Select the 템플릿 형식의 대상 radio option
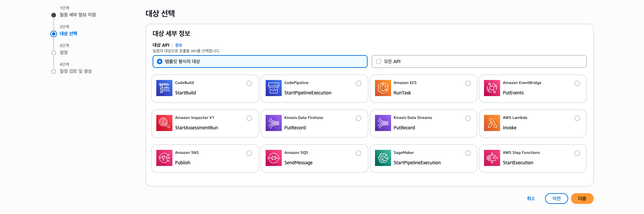Screen dimensions: 644x214 (x=160, y=61)
